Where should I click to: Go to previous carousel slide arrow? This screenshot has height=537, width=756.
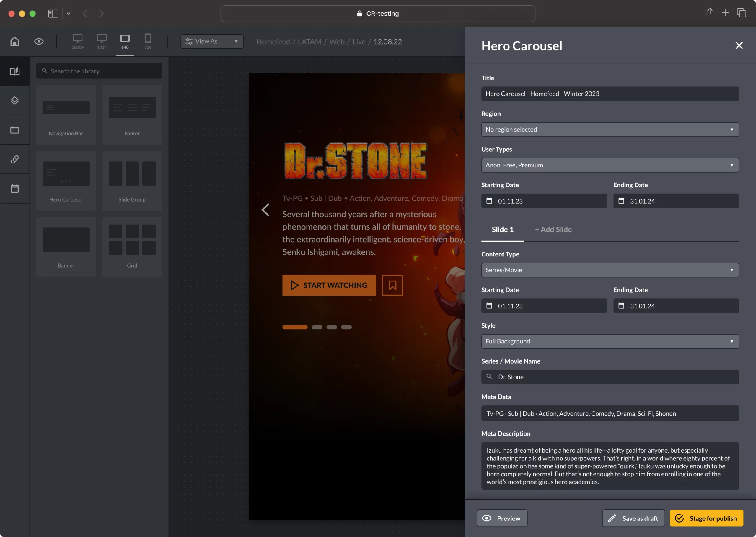(x=265, y=210)
